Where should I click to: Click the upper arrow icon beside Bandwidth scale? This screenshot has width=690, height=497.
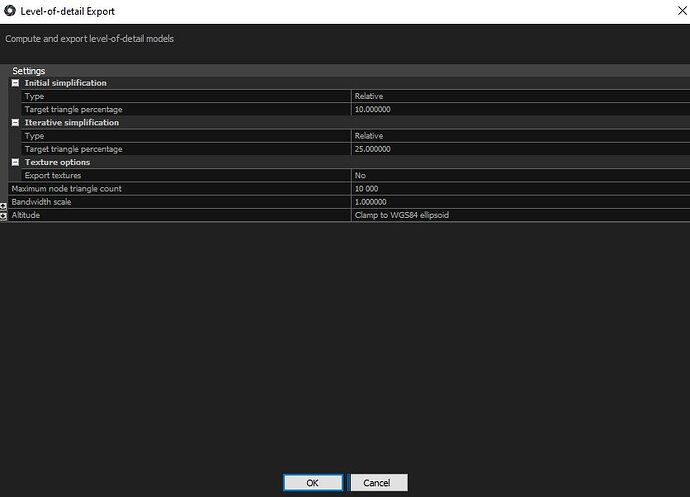tap(3, 206)
